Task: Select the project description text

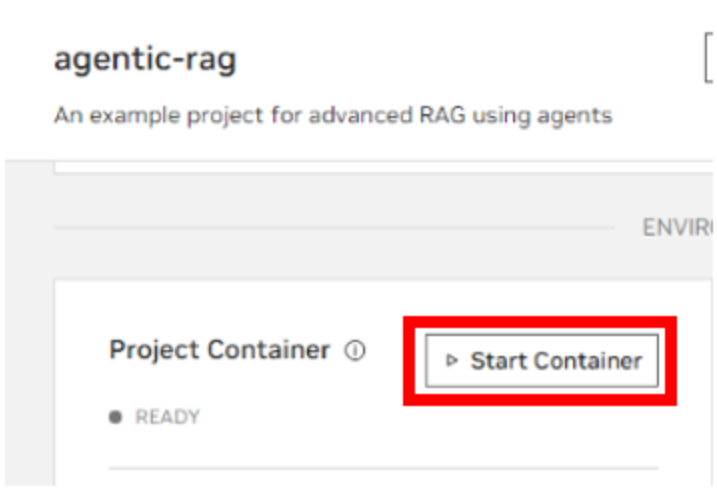Action: (332, 115)
